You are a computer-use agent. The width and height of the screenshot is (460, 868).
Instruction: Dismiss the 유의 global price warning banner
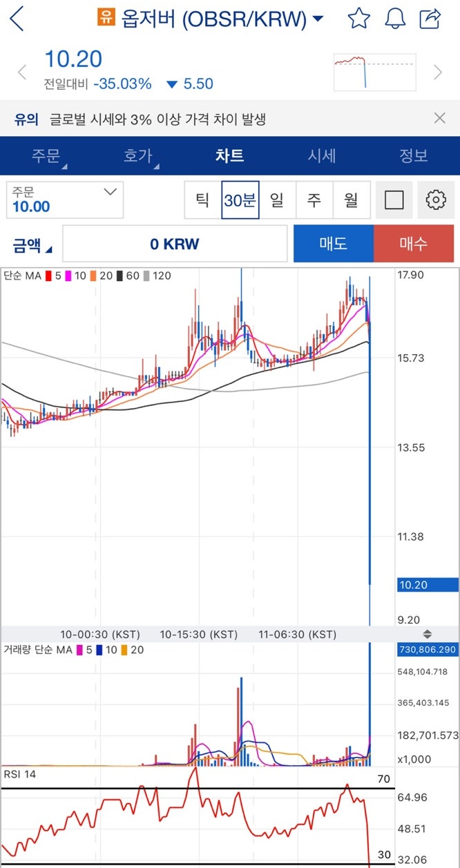coord(440,118)
